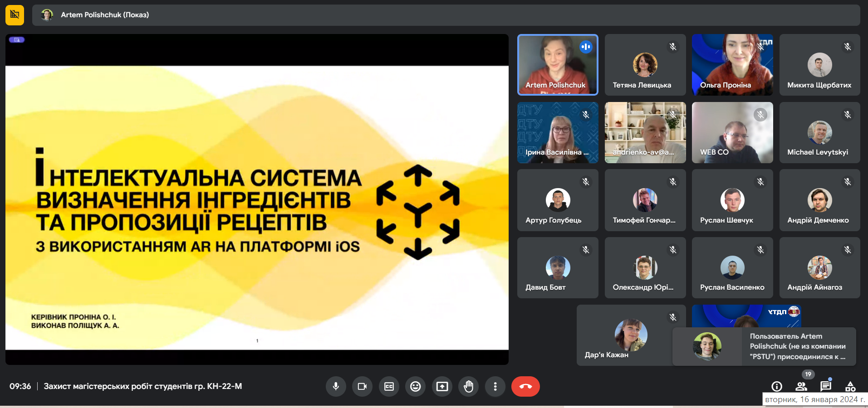Start presenting your screen

(442, 386)
